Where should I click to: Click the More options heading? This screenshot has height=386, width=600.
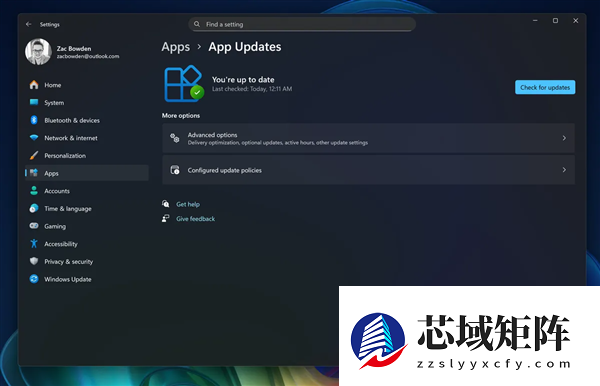[181, 116]
